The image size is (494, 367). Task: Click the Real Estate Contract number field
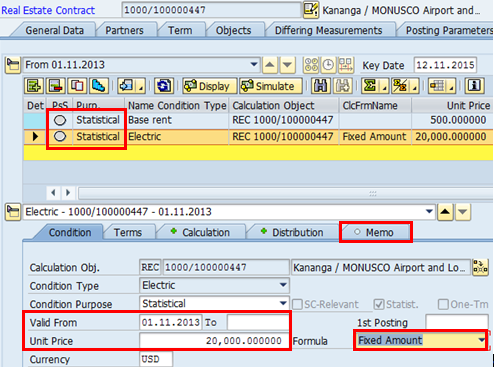click(x=212, y=10)
